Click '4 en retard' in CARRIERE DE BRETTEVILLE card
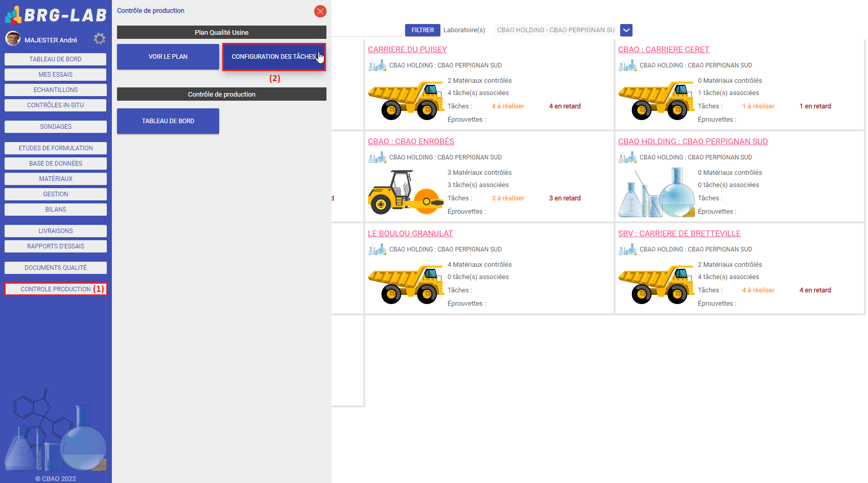Image resolution: width=868 pixels, height=483 pixels. 815,290
